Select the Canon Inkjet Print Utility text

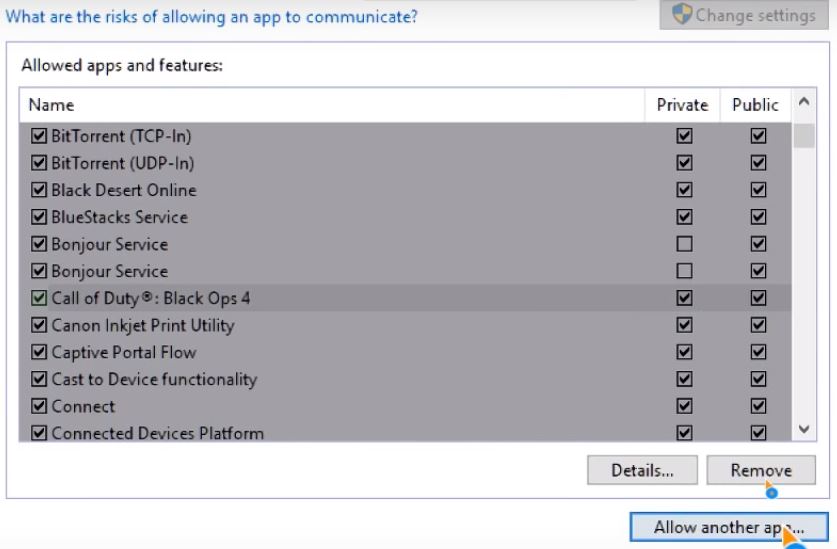143,325
